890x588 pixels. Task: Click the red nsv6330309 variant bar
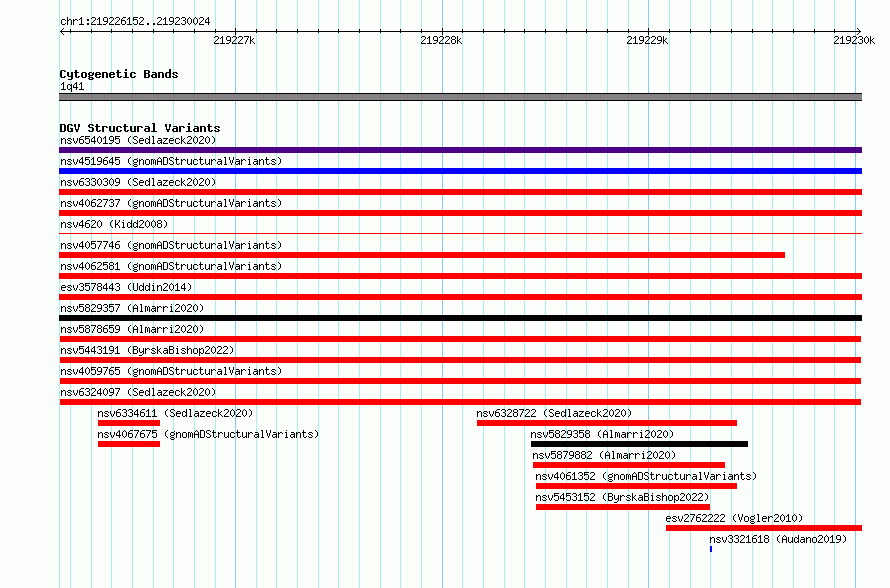click(x=460, y=192)
